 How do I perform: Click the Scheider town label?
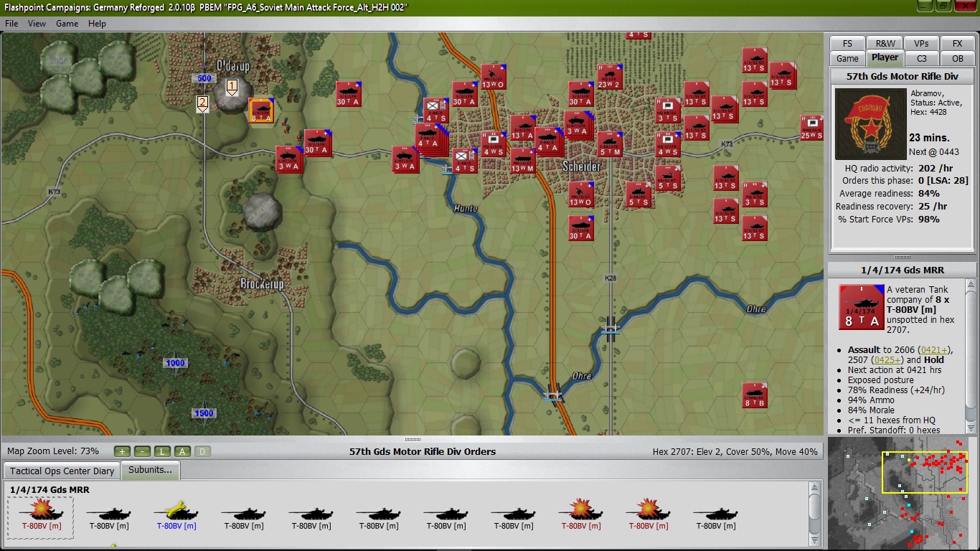582,166
